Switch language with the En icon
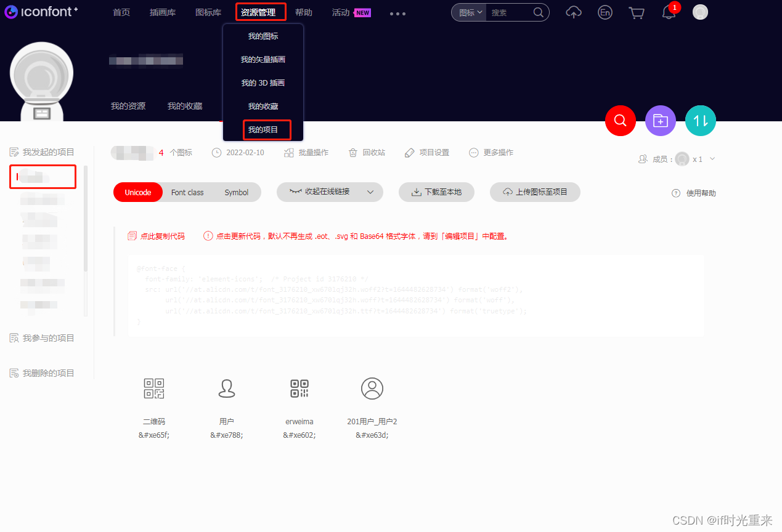 click(x=605, y=12)
